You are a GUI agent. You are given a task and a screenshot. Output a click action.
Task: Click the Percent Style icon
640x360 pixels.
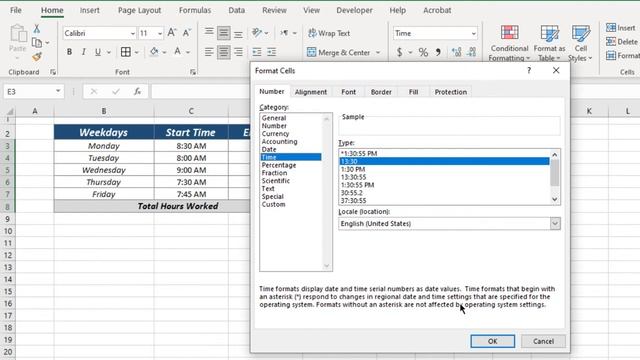point(423,52)
